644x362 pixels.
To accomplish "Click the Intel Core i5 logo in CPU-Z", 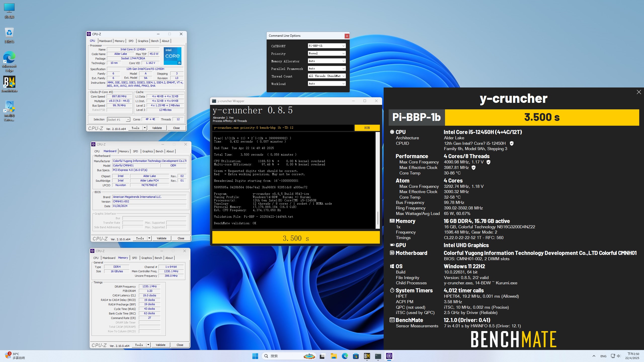I will tap(173, 56).
